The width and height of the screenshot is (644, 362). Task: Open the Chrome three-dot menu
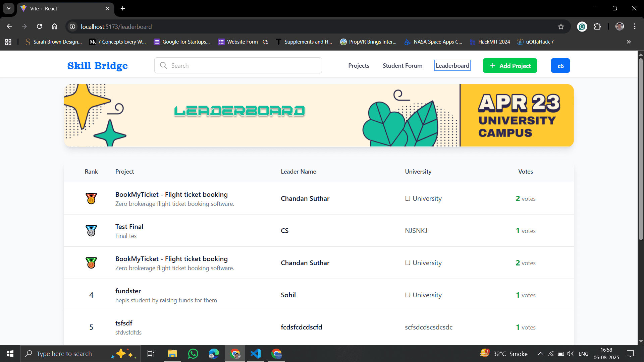click(635, 26)
